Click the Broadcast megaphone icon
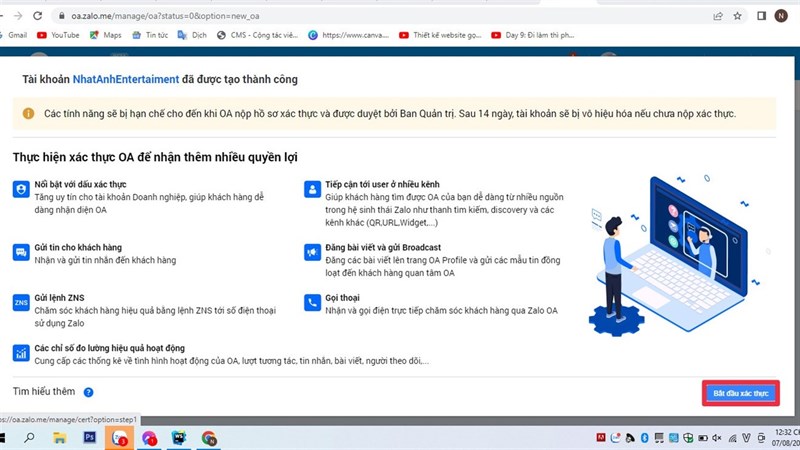This screenshot has height=450, width=800. click(310, 252)
